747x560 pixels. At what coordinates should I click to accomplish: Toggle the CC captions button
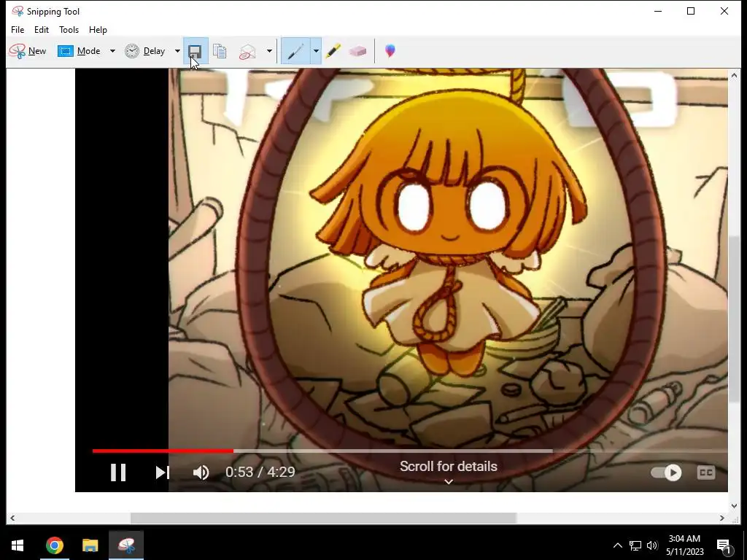[705, 472]
